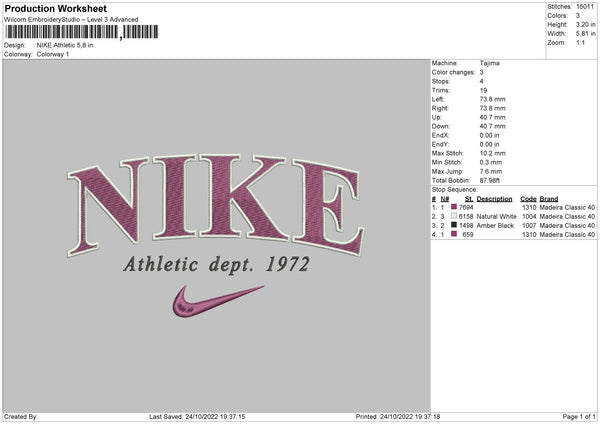Select code 1004 in the stop table

(x=529, y=217)
